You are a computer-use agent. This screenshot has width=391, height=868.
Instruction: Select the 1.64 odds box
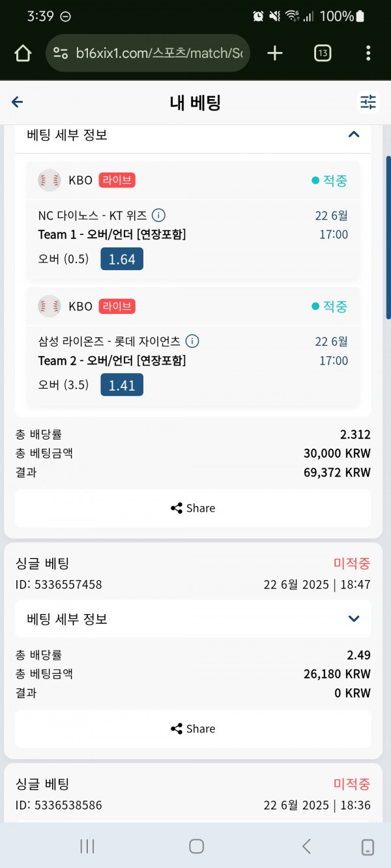tap(122, 259)
